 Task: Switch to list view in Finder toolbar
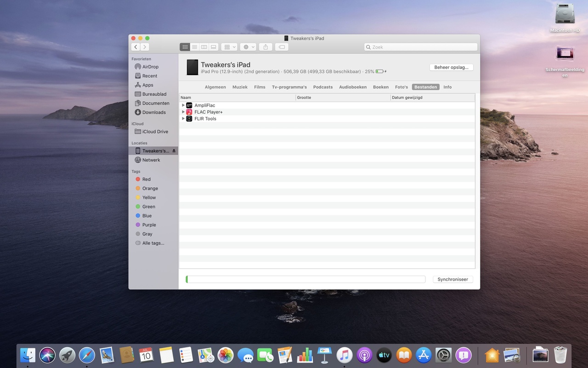point(194,47)
